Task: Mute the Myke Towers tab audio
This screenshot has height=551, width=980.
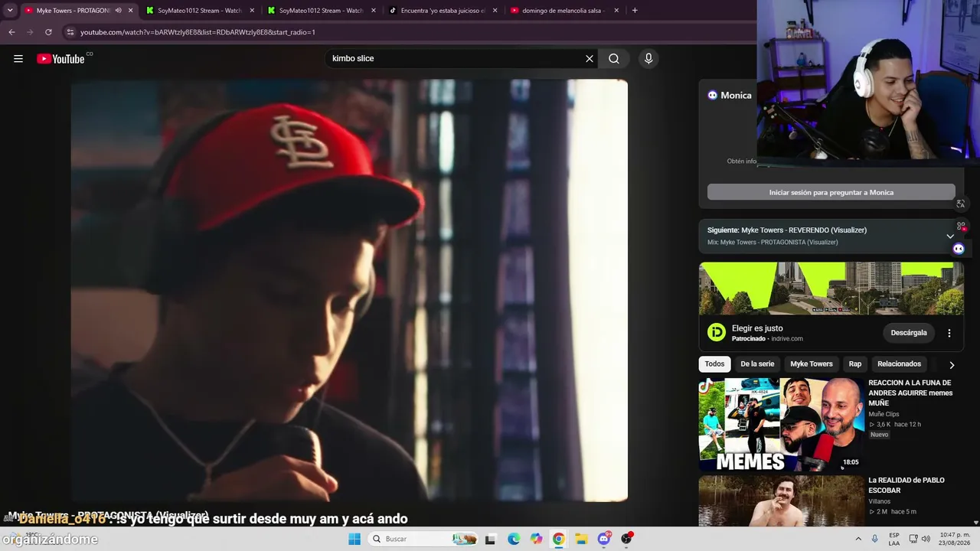Action: pos(118,11)
